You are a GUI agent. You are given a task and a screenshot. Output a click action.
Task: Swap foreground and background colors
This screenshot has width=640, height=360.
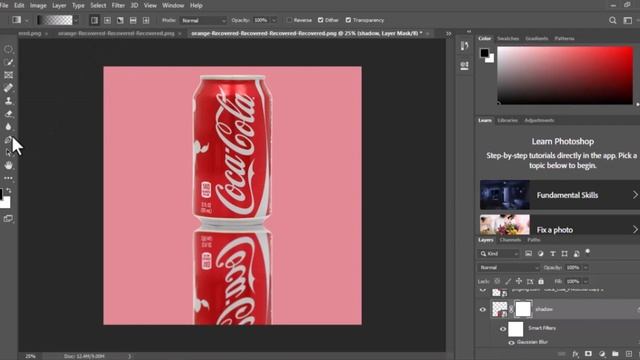coord(9,191)
